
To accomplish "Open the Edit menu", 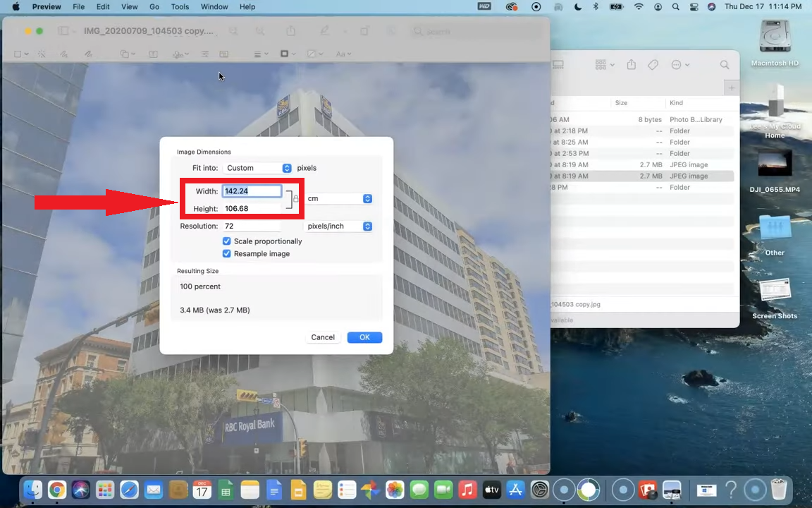I will click(x=103, y=7).
